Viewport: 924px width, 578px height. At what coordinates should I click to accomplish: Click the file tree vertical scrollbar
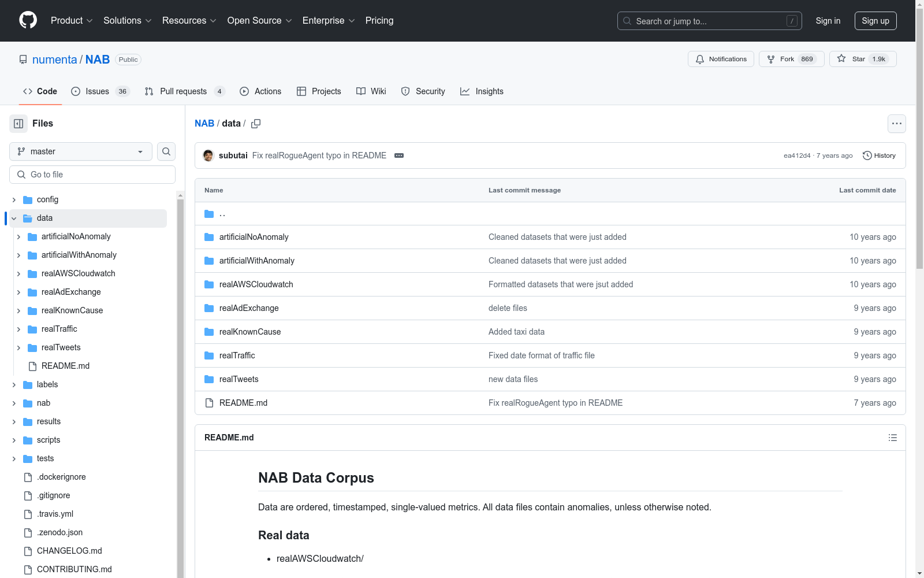[180, 381]
